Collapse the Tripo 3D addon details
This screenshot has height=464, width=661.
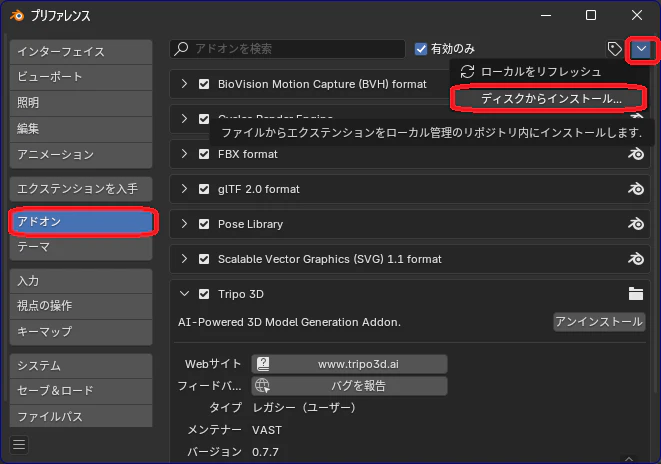tap(184, 294)
